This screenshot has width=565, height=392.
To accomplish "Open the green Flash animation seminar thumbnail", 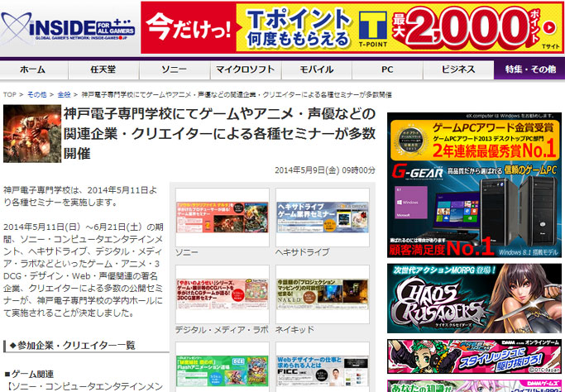I will click(x=223, y=367).
